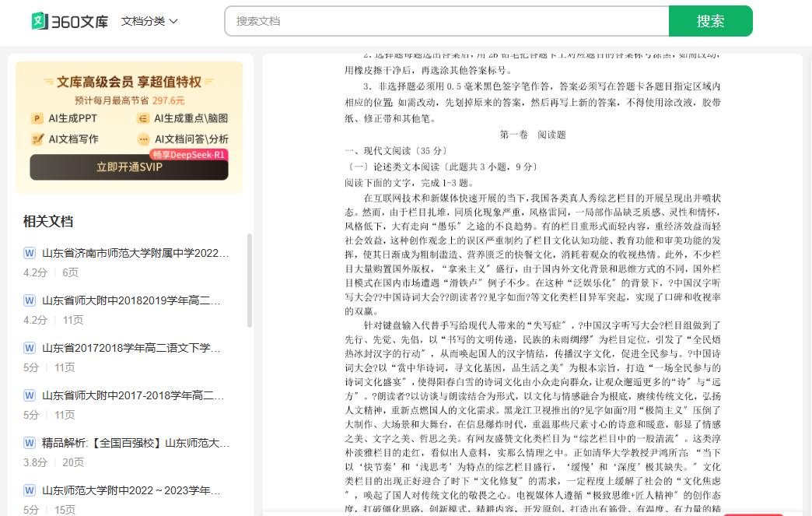812x516 pixels.
Task: Click the 4.2分 6页 rating text
Action: coord(51,272)
